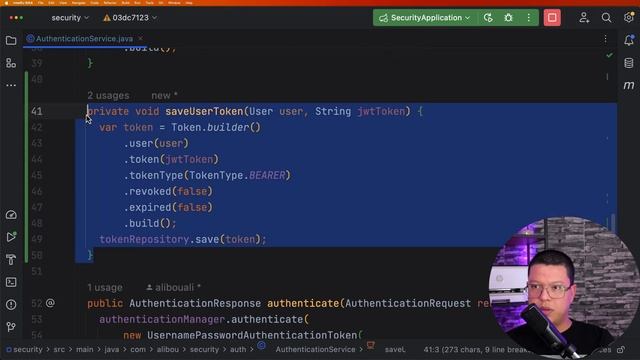
Task: Click the tokenRepository identifier on line 49
Action: pos(144,239)
